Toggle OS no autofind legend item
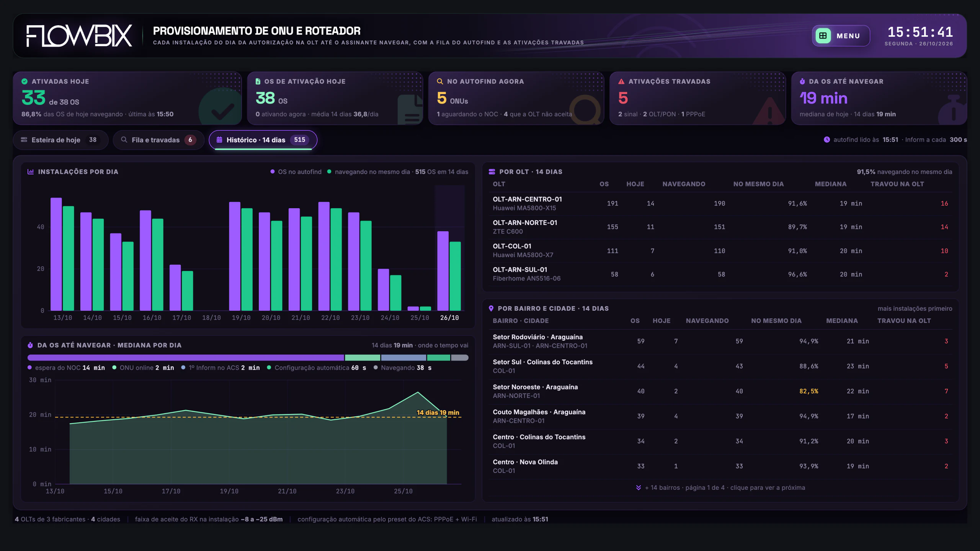 tap(296, 172)
